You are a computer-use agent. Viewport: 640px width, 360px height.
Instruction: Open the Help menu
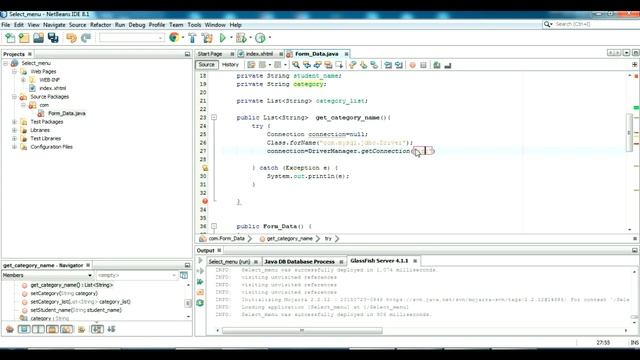[236, 25]
